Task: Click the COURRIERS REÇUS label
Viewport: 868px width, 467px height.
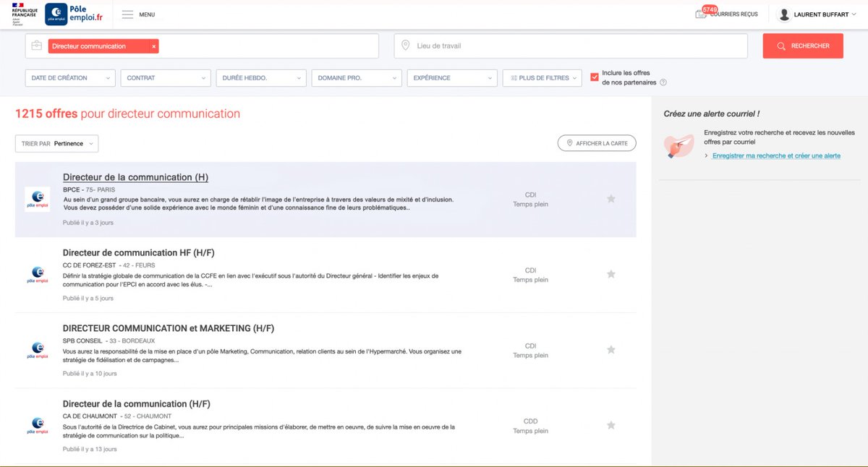Action: point(734,14)
